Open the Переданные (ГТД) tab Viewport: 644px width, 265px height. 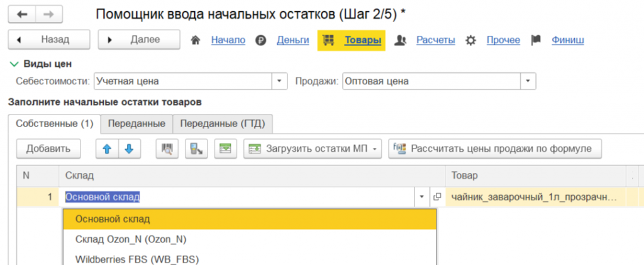pyautogui.click(x=222, y=123)
